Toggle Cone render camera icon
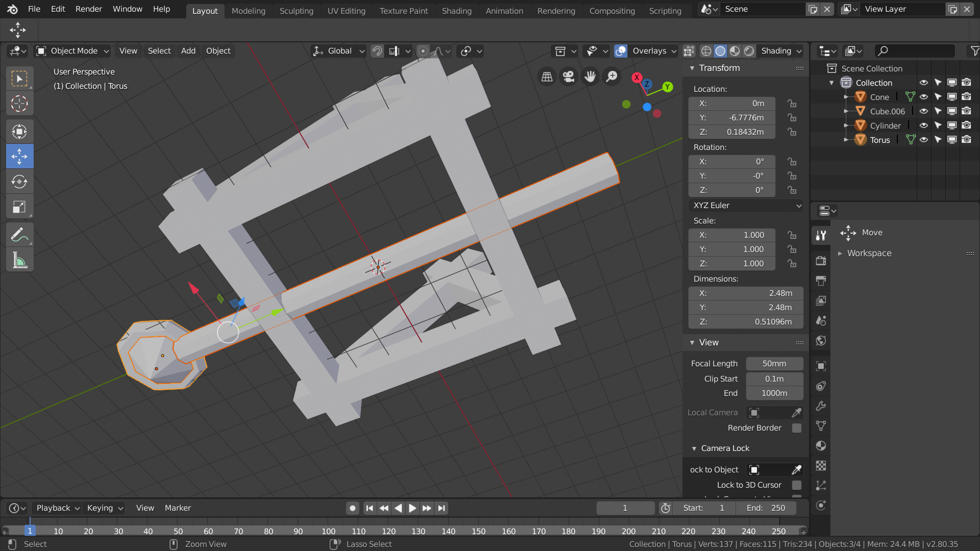 pos(966,97)
